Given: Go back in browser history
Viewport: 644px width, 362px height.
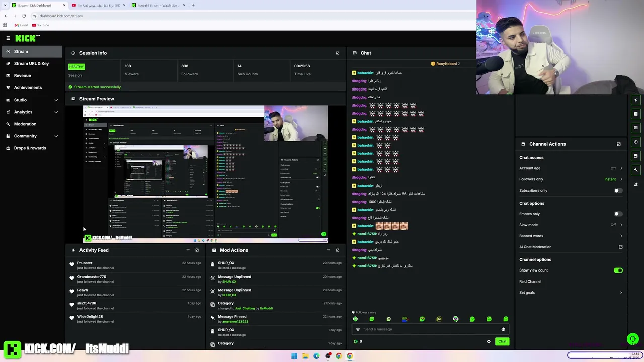Looking at the screenshot, I should click(6, 16).
